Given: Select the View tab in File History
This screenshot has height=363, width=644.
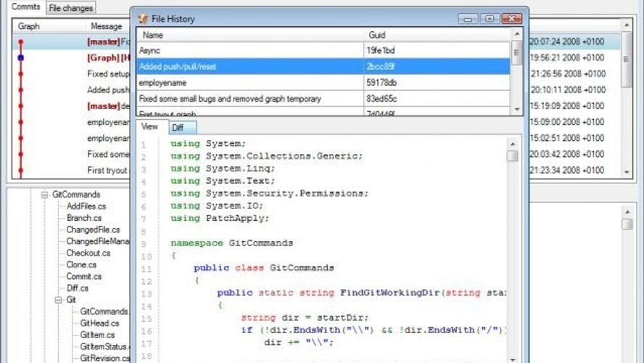Looking at the screenshot, I should (149, 126).
